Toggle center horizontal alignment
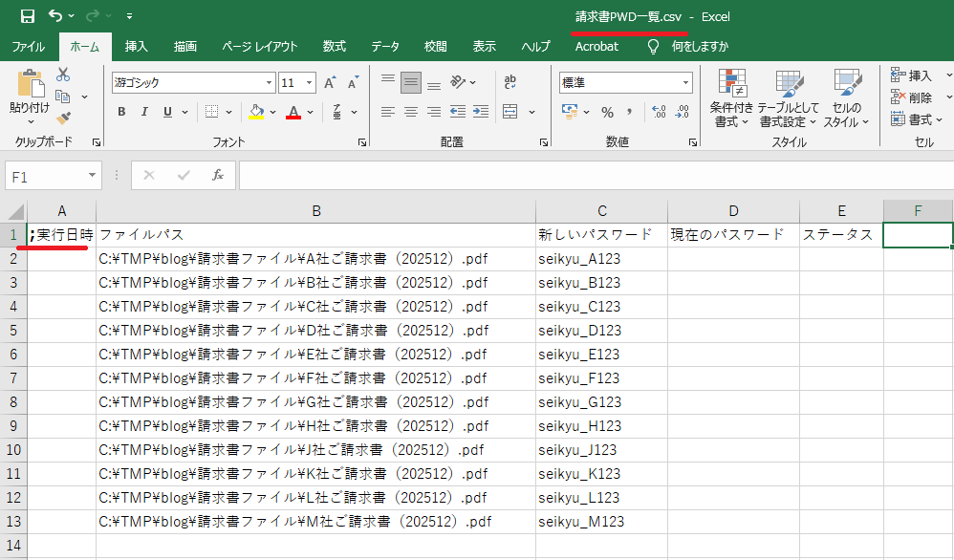The width and height of the screenshot is (954, 560). pyautogui.click(x=411, y=112)
